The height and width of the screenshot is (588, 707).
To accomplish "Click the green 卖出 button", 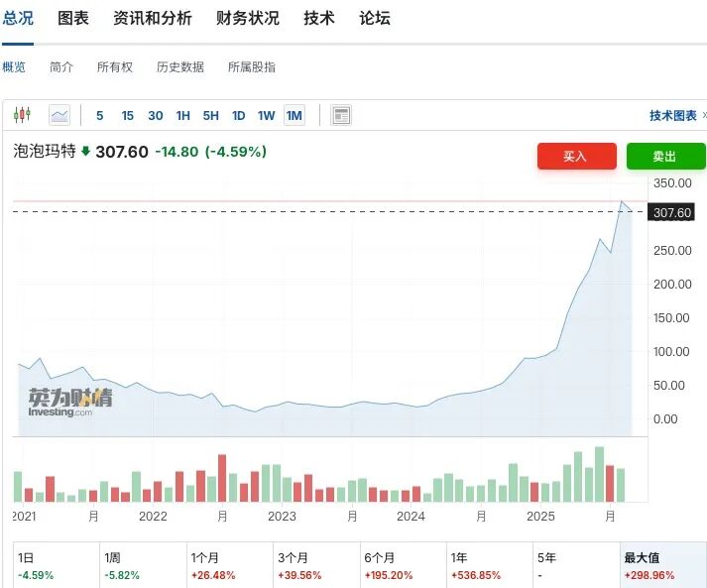I will coord(664,156).
